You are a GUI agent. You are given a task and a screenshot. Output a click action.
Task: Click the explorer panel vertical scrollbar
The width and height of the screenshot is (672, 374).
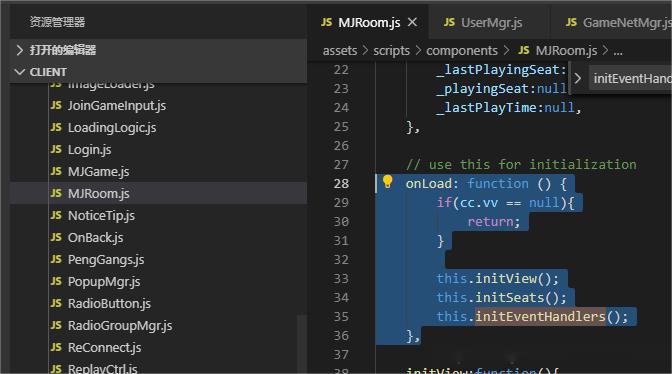302,344
